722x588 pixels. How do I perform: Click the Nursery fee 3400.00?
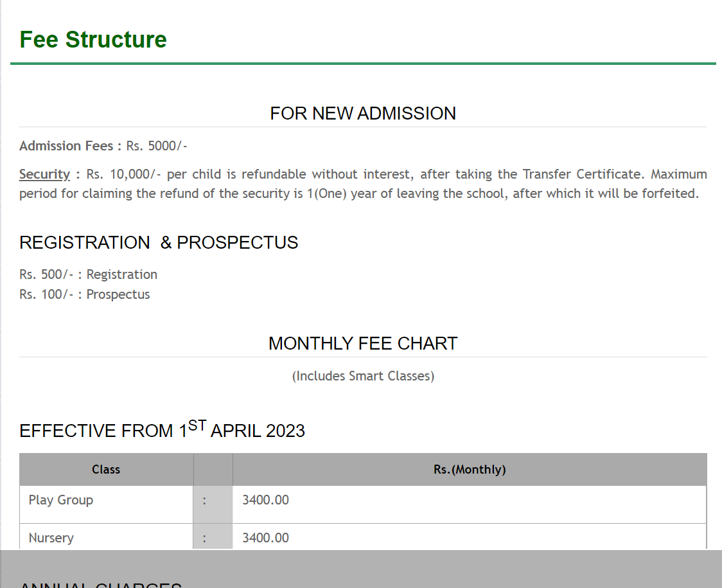click(x=265, y=538)
